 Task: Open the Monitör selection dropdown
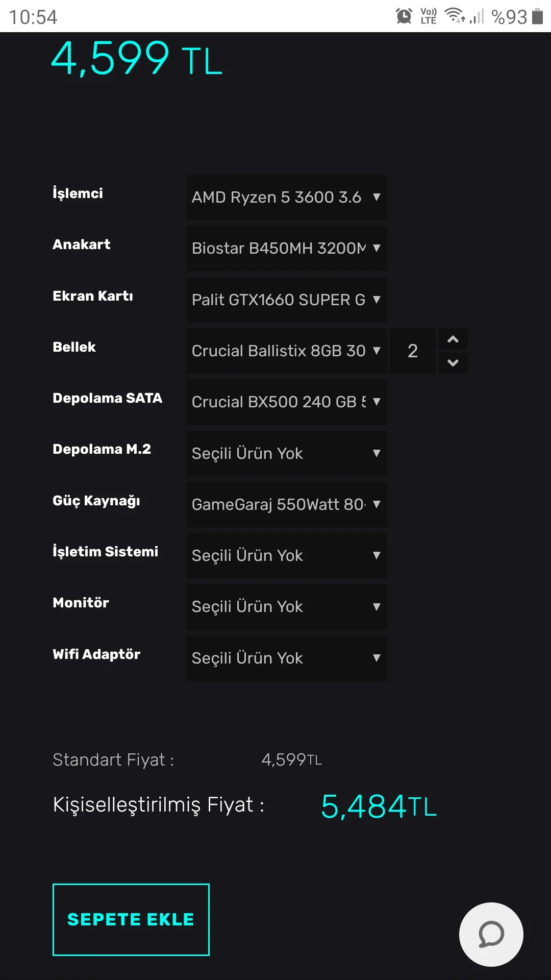point(286,607)
